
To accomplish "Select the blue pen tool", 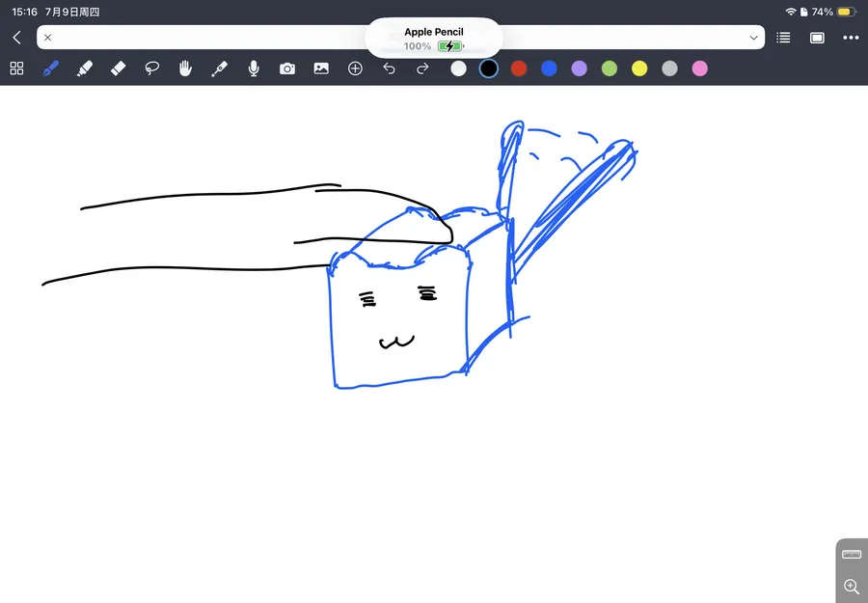I will point(50,69).
